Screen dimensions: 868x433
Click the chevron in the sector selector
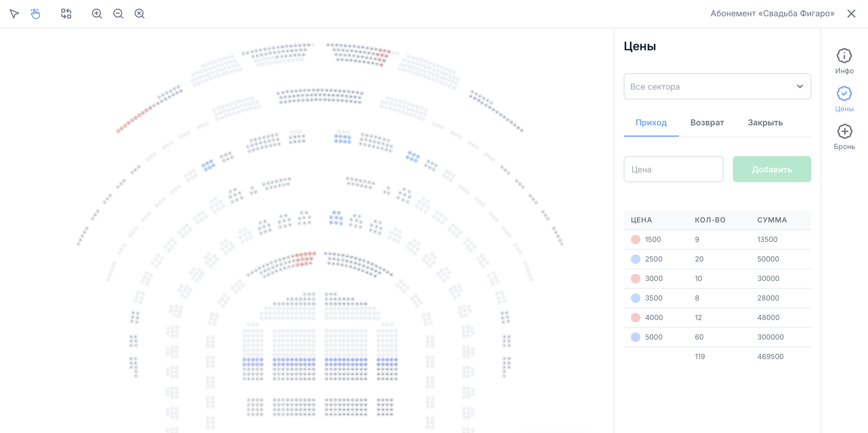pos(800,86)
